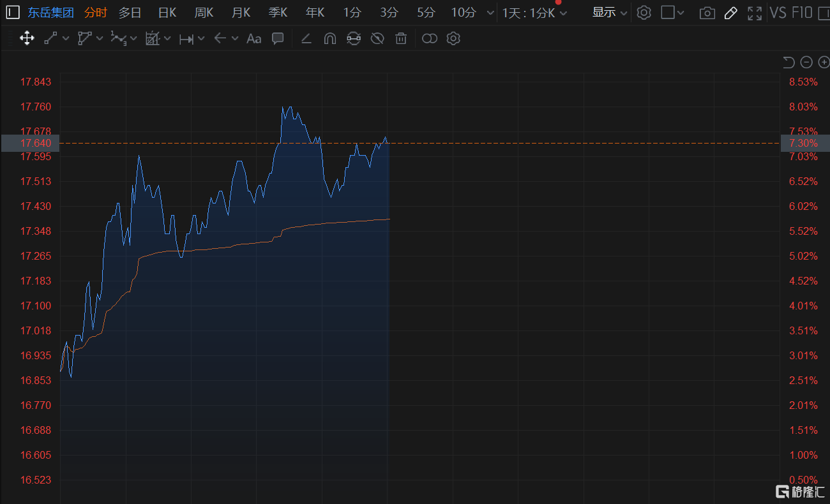Image resolution: width=830 pixels, height=504 pixels.
Task: Select the polygon shape drawing tool
Action: [84, 38]
